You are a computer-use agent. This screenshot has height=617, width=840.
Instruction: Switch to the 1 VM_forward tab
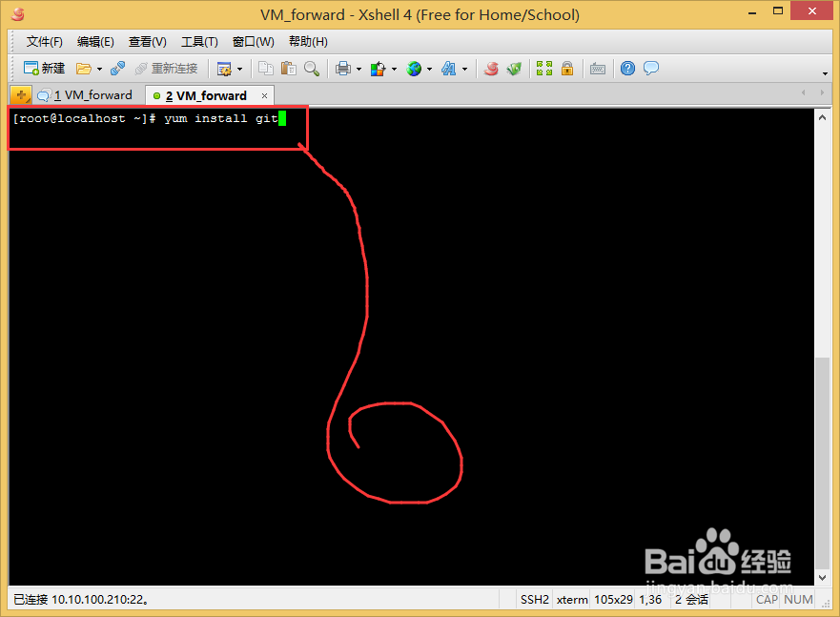pos(85,95)
